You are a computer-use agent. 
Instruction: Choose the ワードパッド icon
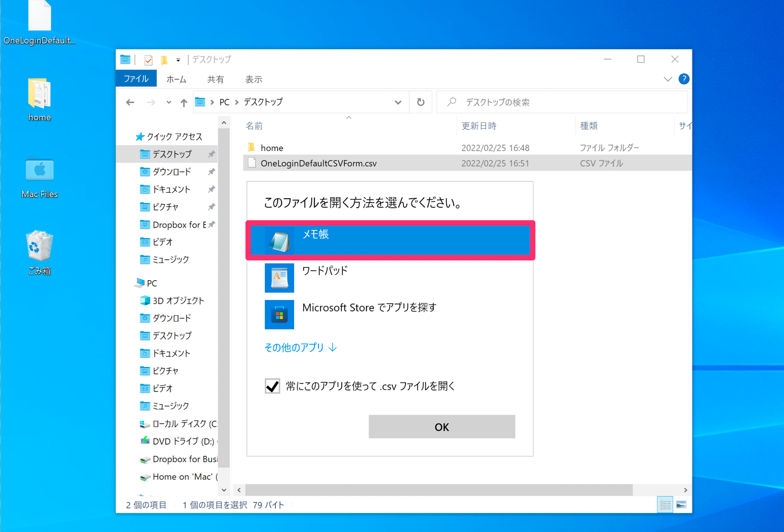[279, 278]
